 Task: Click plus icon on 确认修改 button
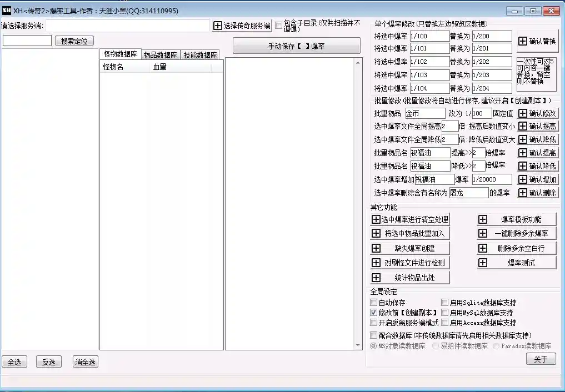pyautogui.click(x=522, y=113)
